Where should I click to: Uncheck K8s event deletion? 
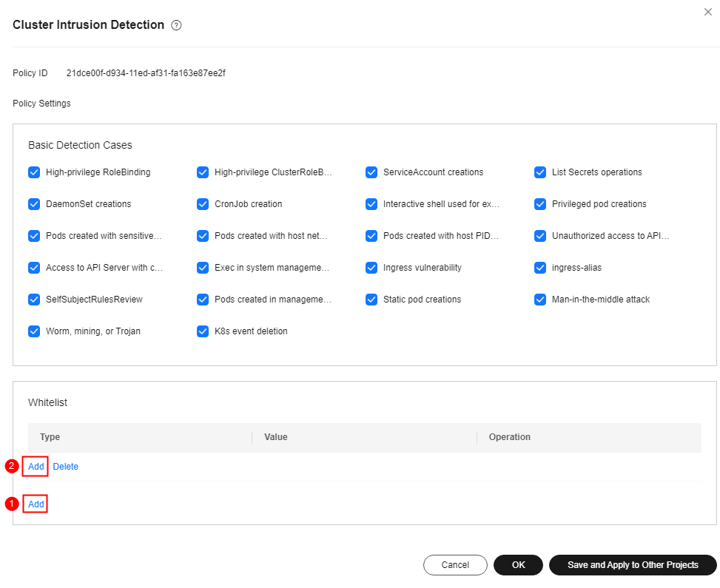tap(203, 331)
